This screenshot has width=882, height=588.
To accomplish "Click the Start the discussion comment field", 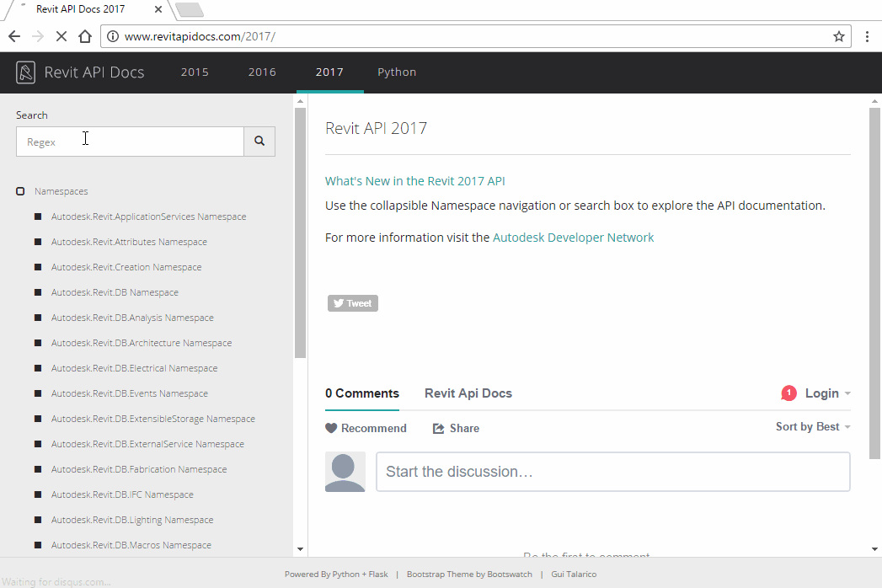I will point(612,471).
